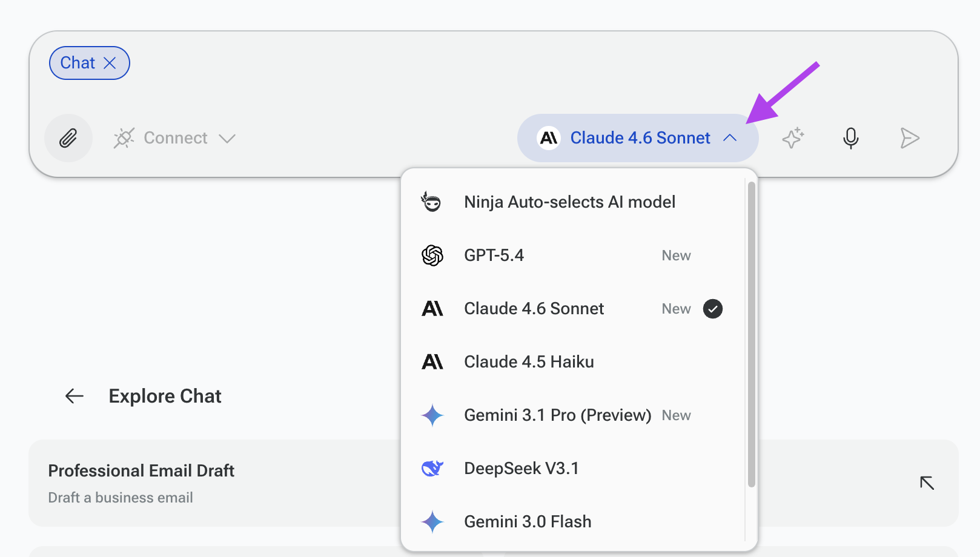Click the Anthropic logo beside Claude 4.6 Sonnet row
Screen dimensions: 980x557
432,309
